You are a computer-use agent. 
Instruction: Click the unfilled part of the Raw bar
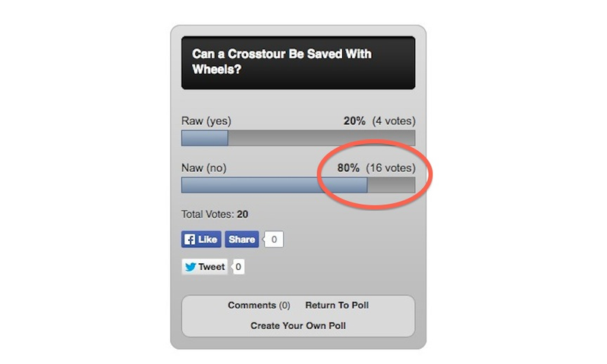(x=322, y=138)
